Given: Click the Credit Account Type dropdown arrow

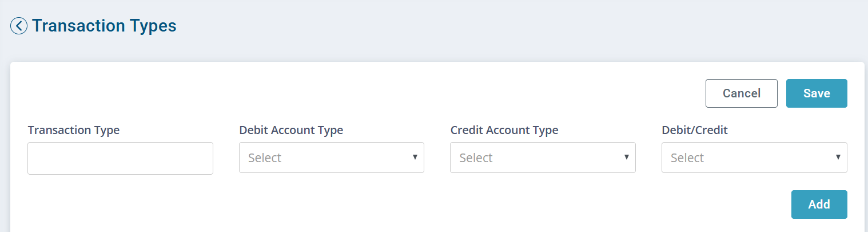Looking at the screenshot, I should pos(627,157).
